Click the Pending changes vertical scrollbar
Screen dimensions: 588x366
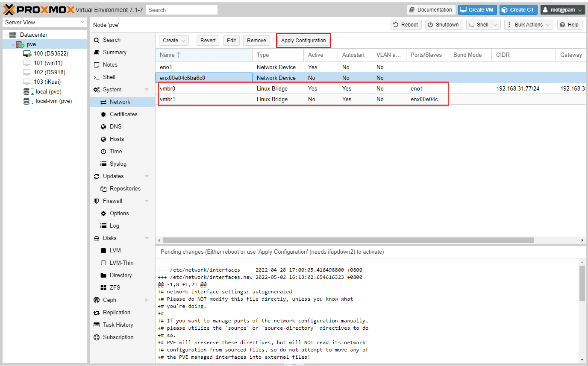pos(582,283)
